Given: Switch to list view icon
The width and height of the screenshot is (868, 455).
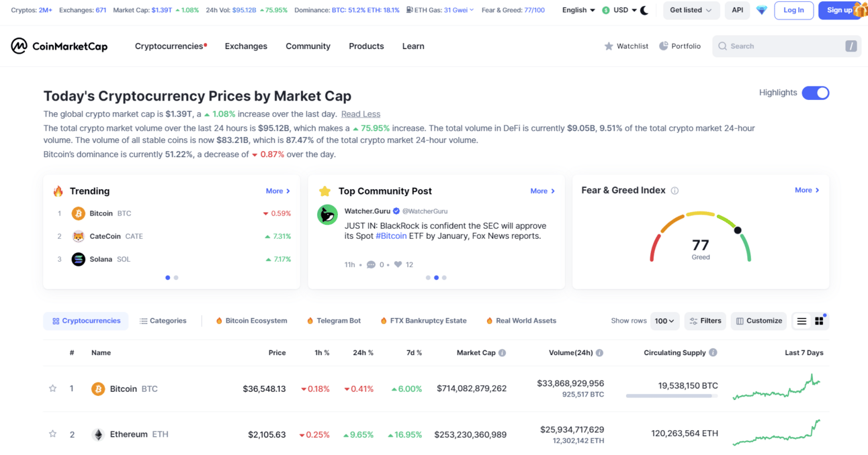Looking at the screenshot, I should (x=801, y=321).
